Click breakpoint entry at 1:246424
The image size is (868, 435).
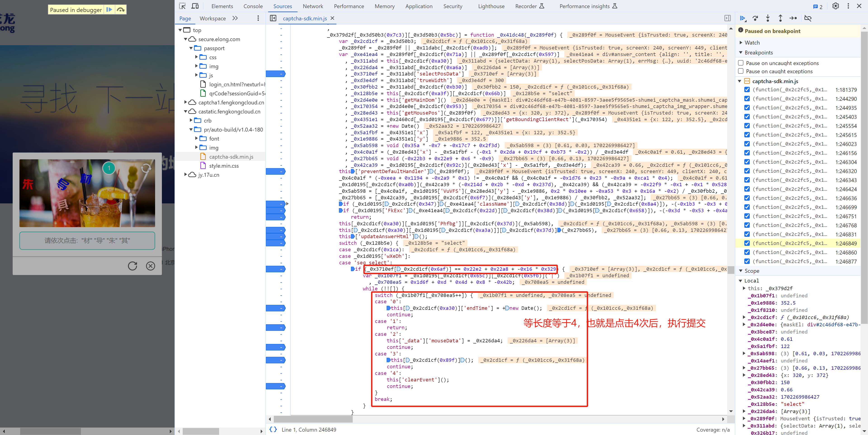[x=801, y=189]
